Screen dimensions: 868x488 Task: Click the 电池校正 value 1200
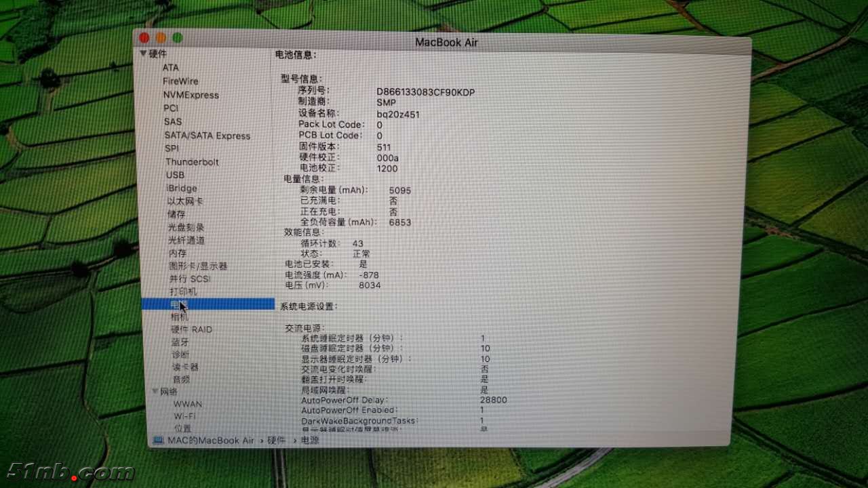pos(387,169)
